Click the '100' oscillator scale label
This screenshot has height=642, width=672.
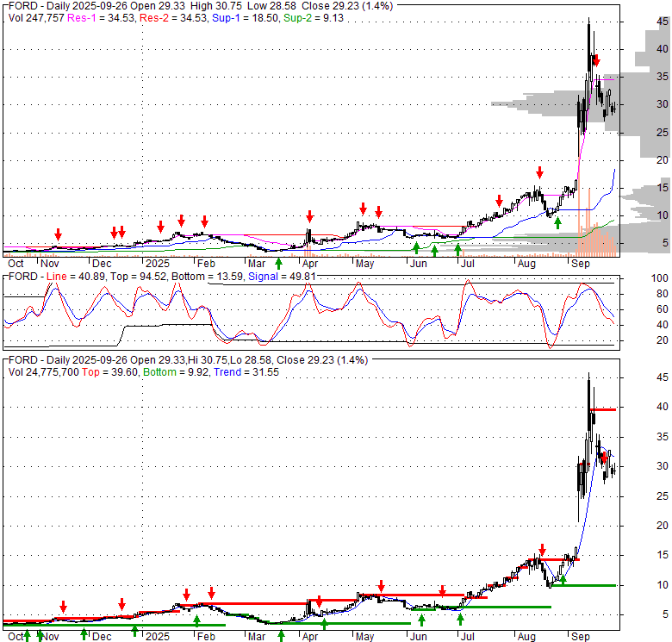click(x=660, y=278)
